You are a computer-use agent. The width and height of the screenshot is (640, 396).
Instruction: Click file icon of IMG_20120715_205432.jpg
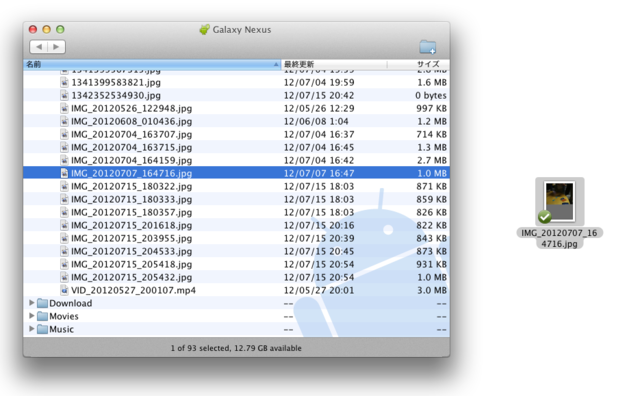pyautogui.click(x=64, y=277)
